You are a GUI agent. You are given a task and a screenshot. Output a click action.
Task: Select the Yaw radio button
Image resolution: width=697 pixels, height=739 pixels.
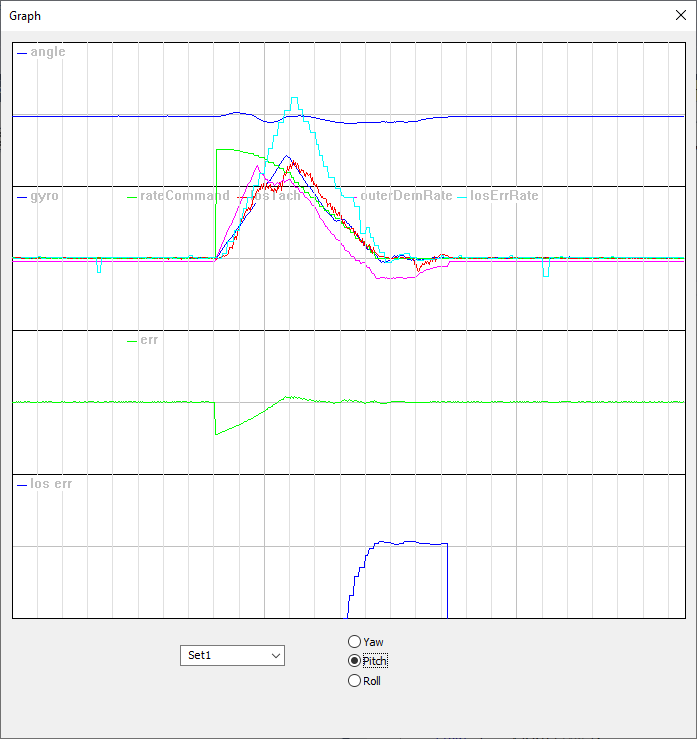(354, 641)
